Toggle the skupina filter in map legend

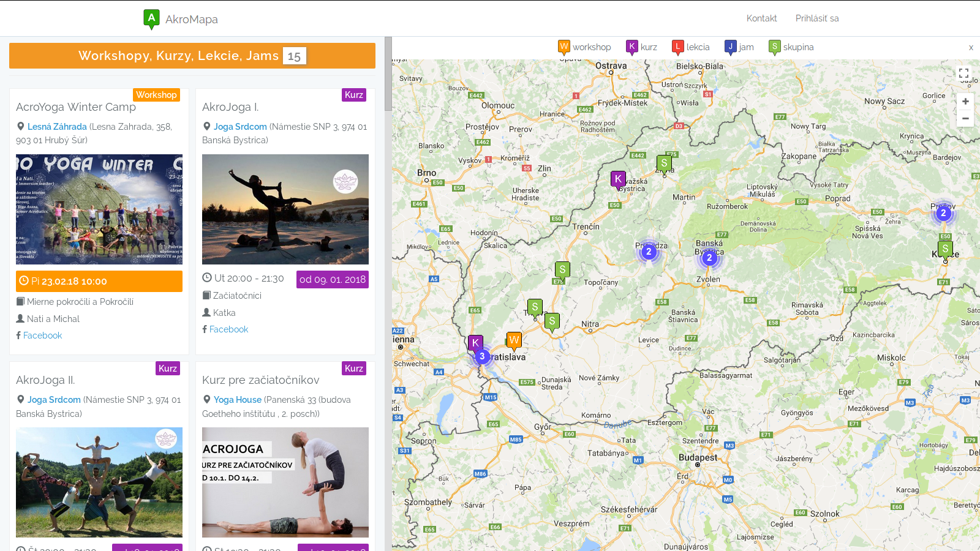coord(791,47)
